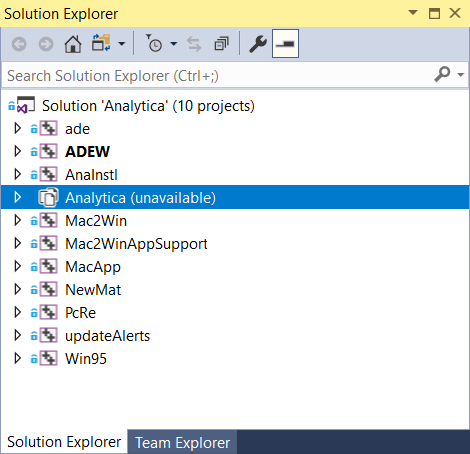This screenshot has height=454, width=470.
Task: Select the Win95 project name
Action: (86, 359)
